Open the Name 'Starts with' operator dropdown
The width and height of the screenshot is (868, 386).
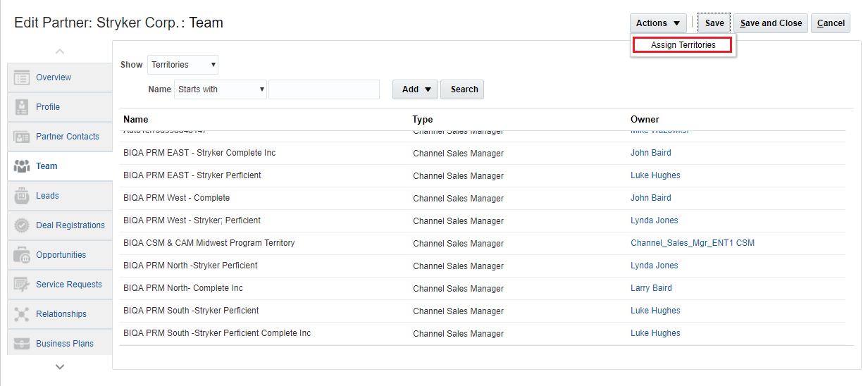[221, 89]
